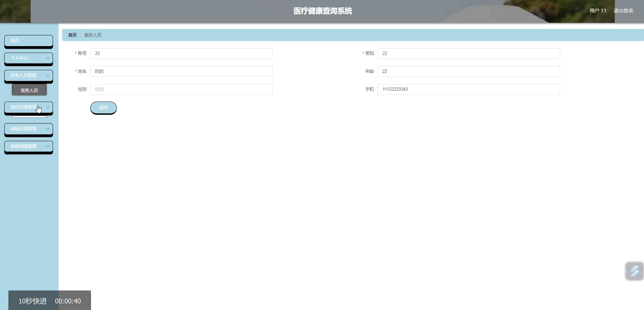Click the 账号 input field
This screenshot has width=644, height=310.
pos(181,54)
